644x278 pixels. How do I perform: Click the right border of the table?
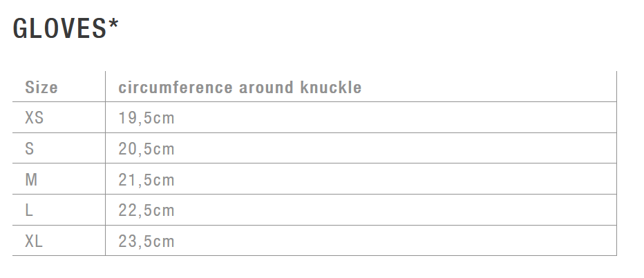coord(616,164)
